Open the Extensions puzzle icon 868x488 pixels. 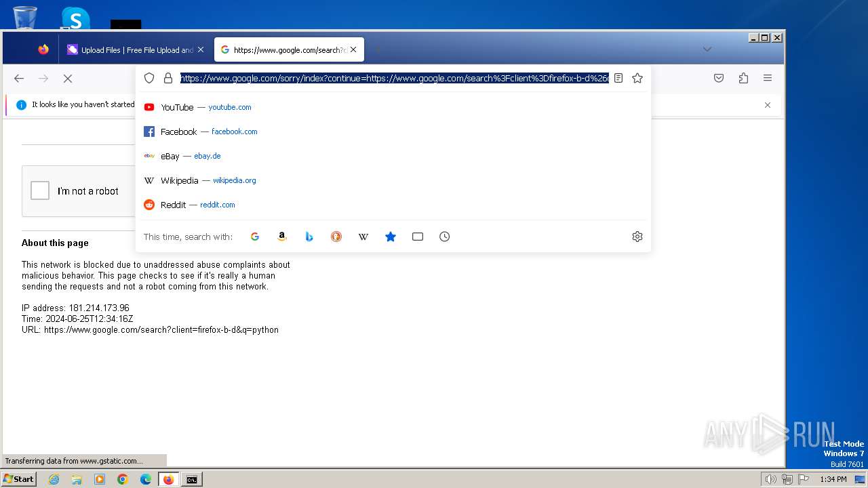[x=743, y=79]
